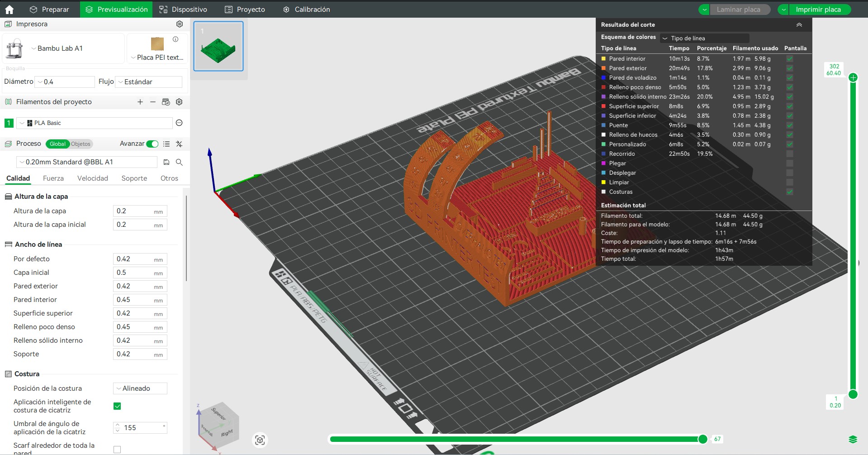This screenshot has width=868, height=455.
Task: Search process settings with magnifier icon
Action: 179,162
